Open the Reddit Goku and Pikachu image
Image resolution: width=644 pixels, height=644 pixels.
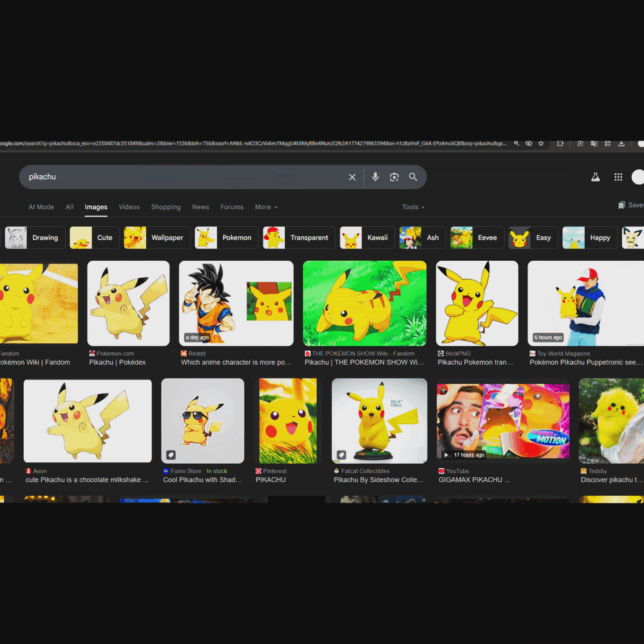[236, 303]
